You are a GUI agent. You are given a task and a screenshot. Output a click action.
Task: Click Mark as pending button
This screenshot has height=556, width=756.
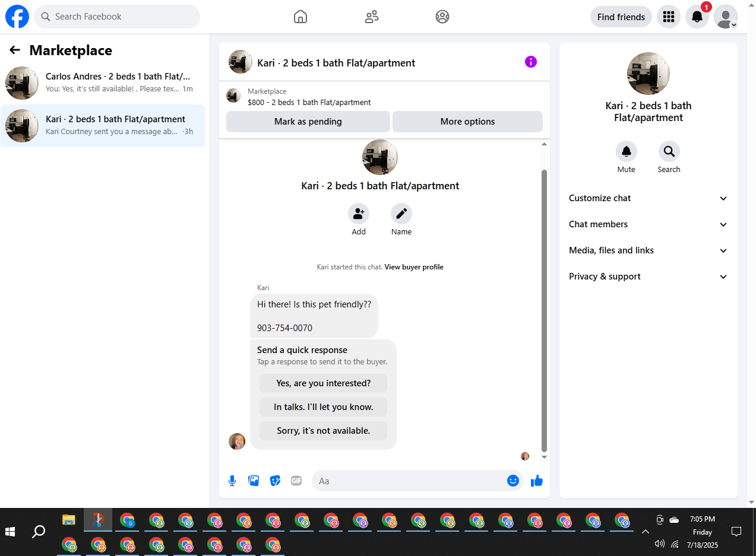308,122
